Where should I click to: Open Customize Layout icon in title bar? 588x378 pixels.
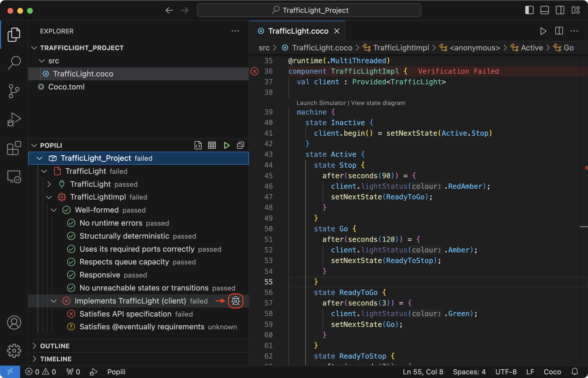tap(575, 10)
